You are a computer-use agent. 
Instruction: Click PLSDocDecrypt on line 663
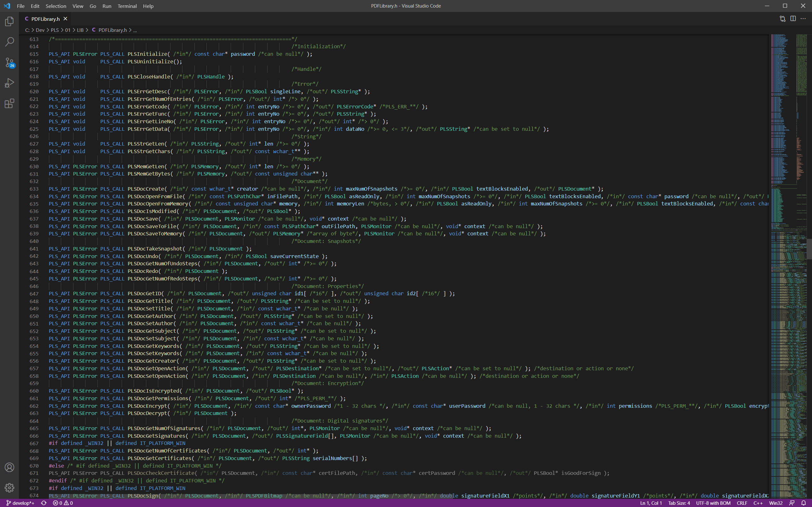pos(147,413)
